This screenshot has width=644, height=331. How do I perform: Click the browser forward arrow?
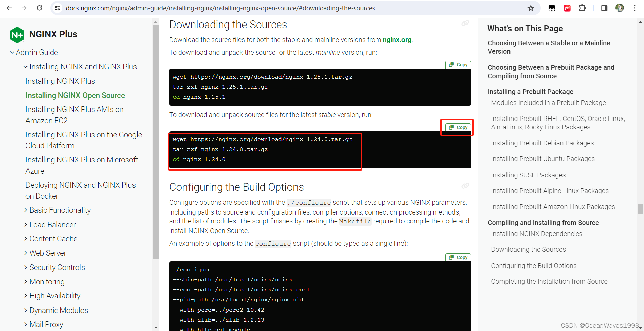click(x=24, y=8)
